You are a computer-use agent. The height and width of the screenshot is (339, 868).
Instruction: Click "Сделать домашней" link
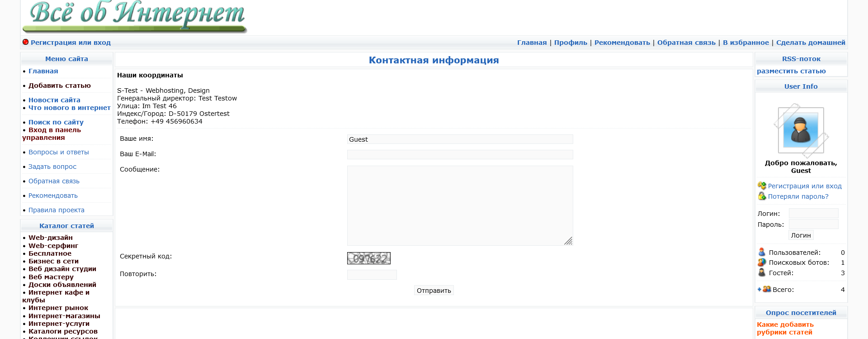point(811,43)
